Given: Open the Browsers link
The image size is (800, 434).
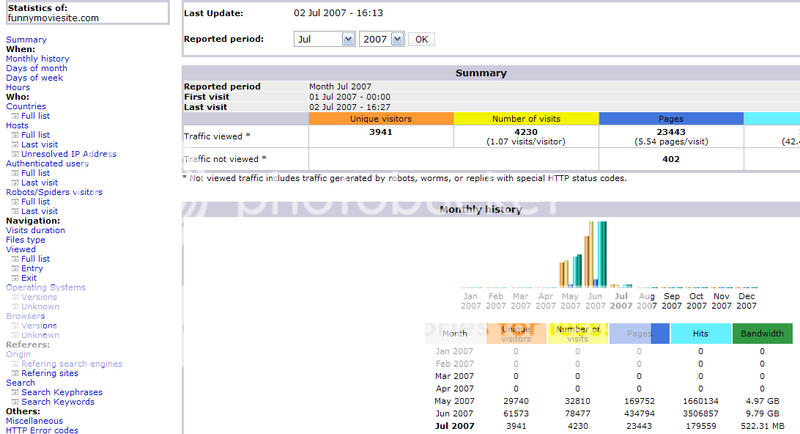Looking at the screenshot, I should coord(25,316).
